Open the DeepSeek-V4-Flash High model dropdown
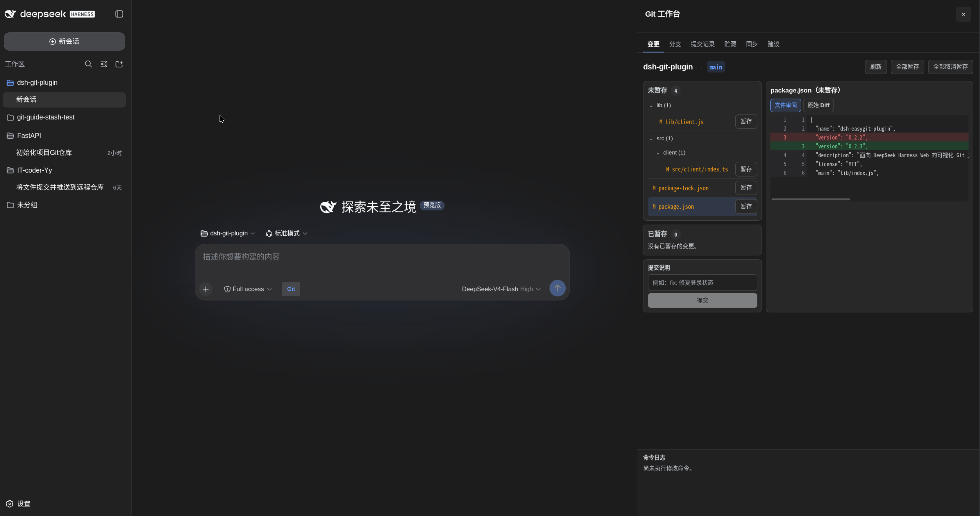 (x=501, y=289)
